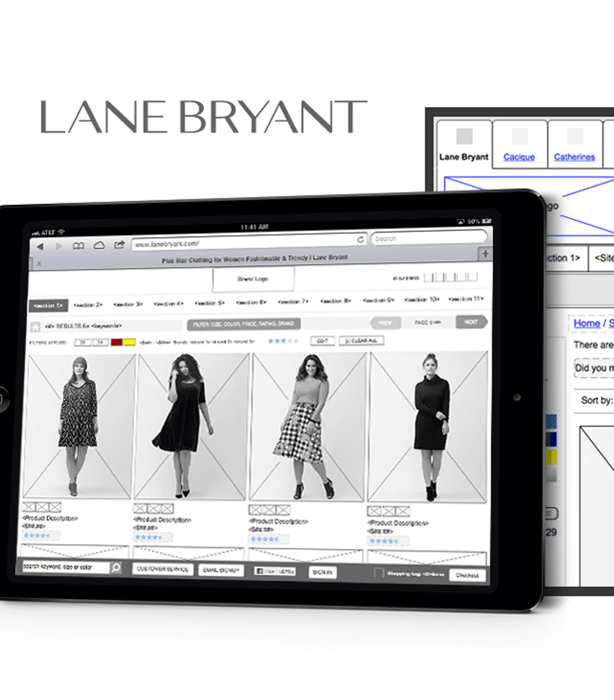This screenshot has height=700, width=614.
Task: Select the Section 11 navigation tab
Action: coord(466,299)
